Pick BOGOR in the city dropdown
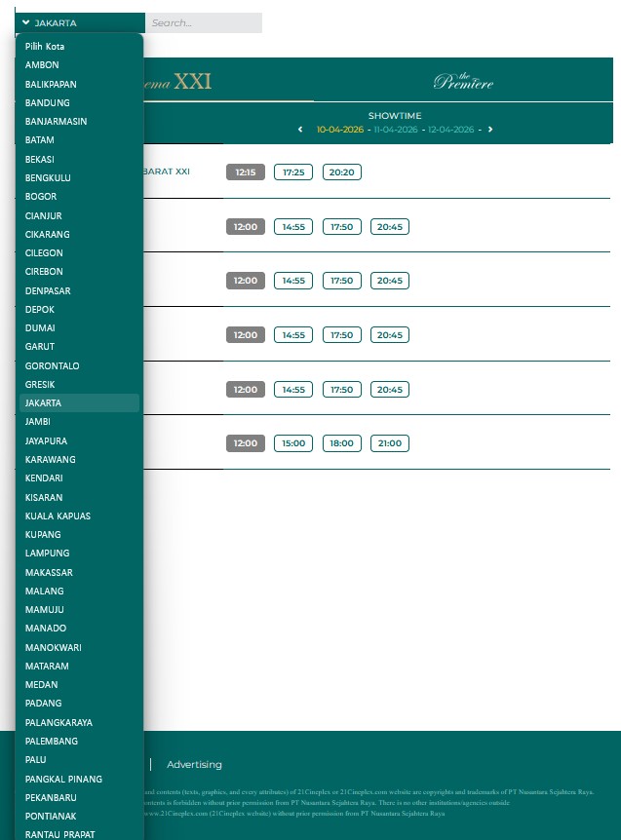Screen dimensions: 621x840 tap(79, 196)
